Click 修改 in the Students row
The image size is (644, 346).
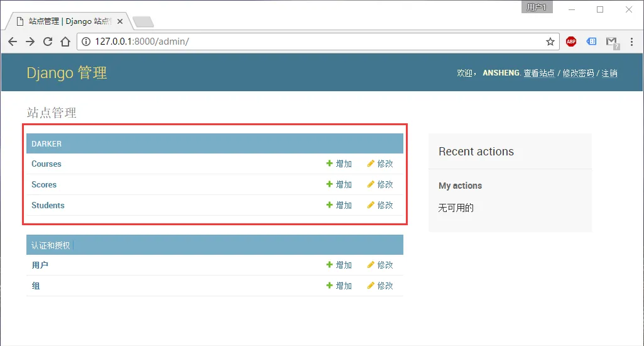pos(380,205)
